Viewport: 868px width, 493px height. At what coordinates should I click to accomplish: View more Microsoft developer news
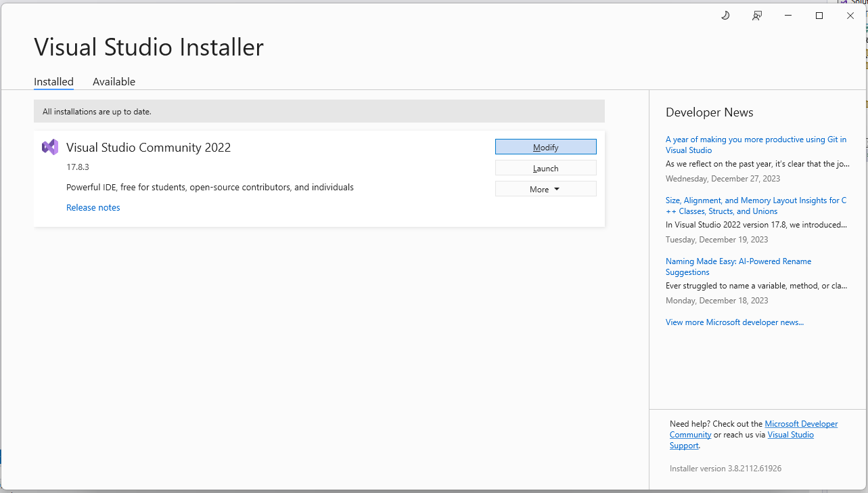(735, 322)
